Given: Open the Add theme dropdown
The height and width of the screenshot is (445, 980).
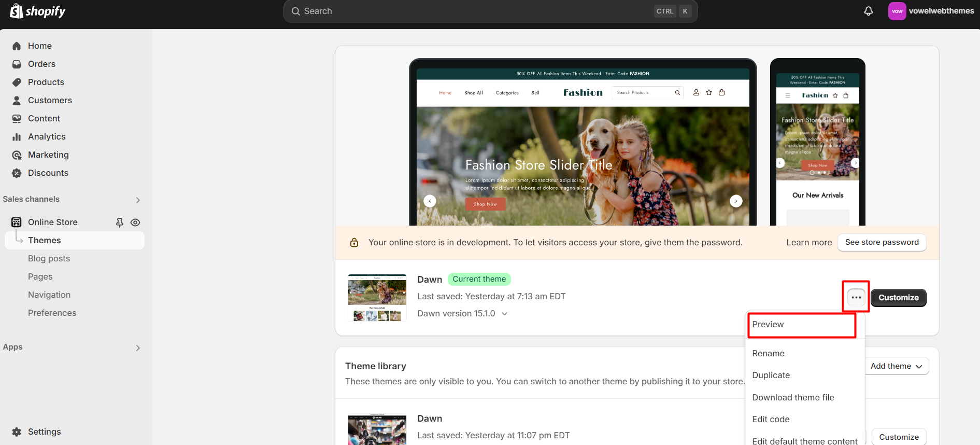Looking at the screenshot, I should pos(896,366).
